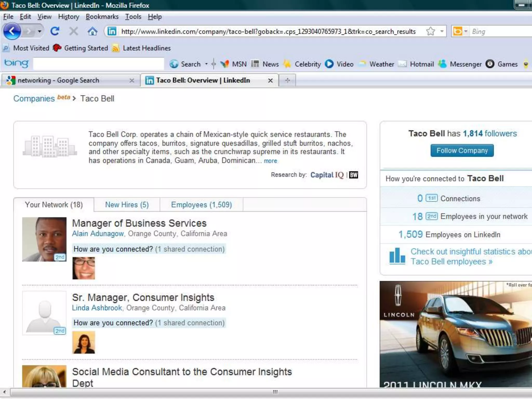Click the Stop loading X icon
This screenshot has width=532, height=399.
pos(74,31)
